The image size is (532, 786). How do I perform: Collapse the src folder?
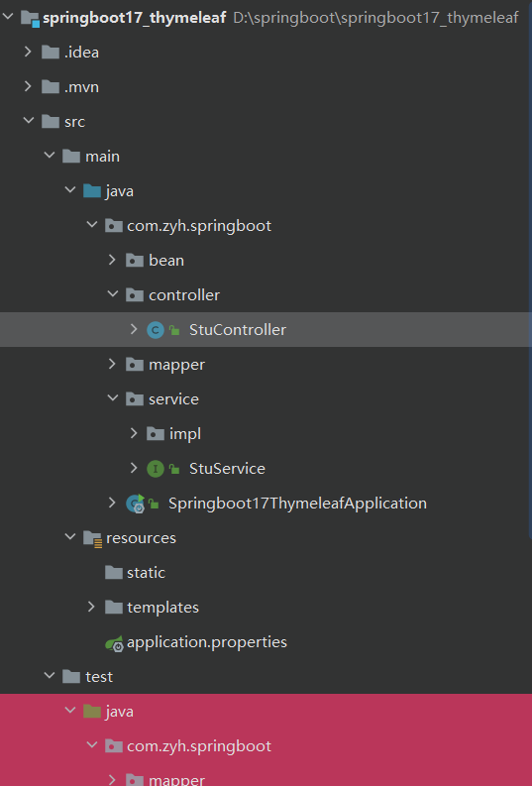coord(29,121)
